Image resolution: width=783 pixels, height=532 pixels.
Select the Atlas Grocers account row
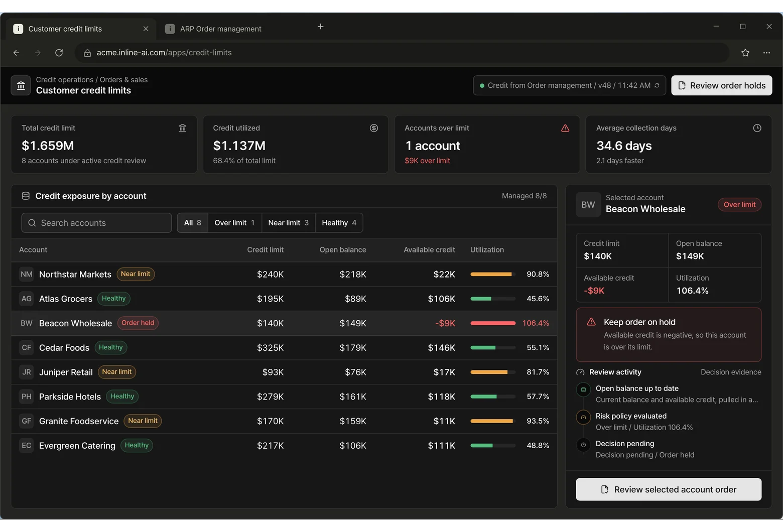(284, 299)
